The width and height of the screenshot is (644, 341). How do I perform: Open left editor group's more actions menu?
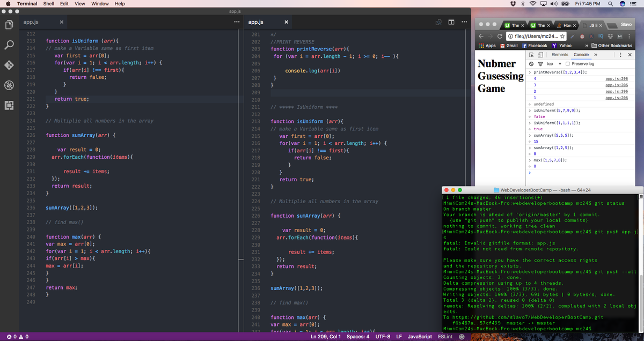(237, 22)
